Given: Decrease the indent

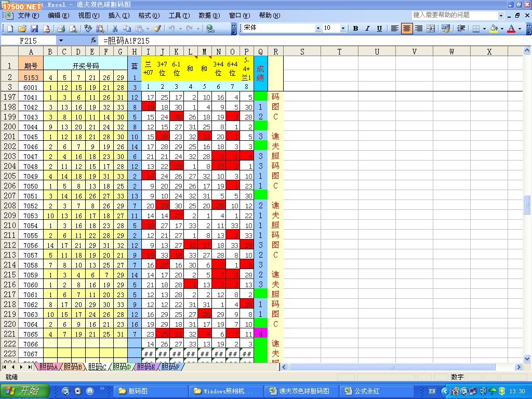Looking at the screenshot, I should coord(461,29).
